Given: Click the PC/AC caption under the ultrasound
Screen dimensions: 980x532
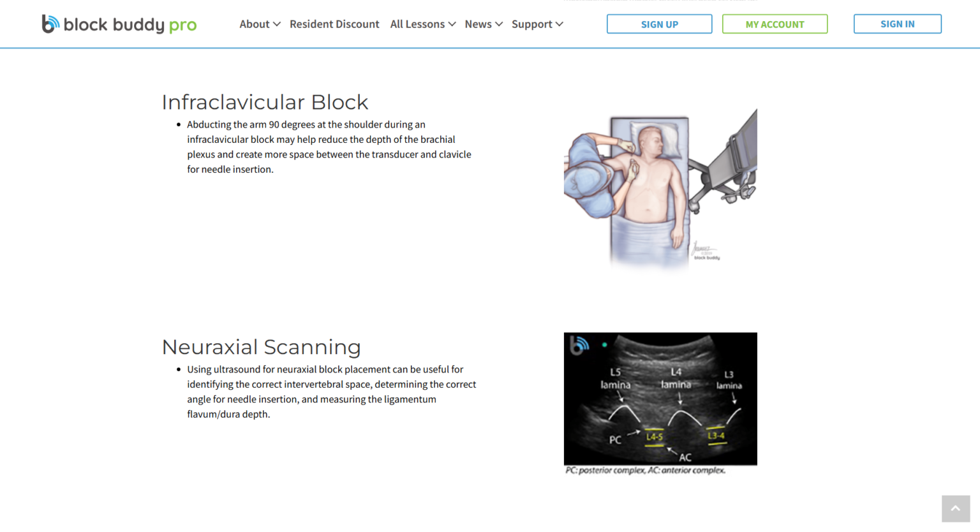Looking at the screenshot, I should (645, 470).
